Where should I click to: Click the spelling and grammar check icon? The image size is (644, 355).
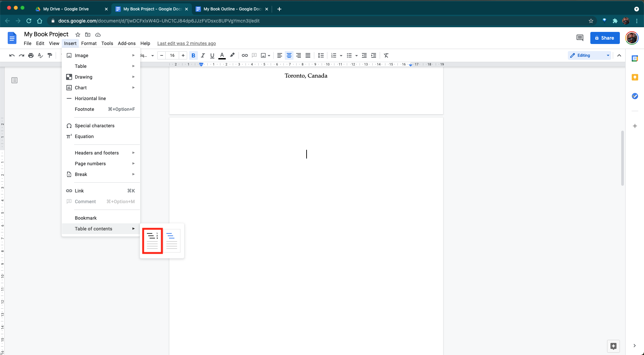coord(40,55)
